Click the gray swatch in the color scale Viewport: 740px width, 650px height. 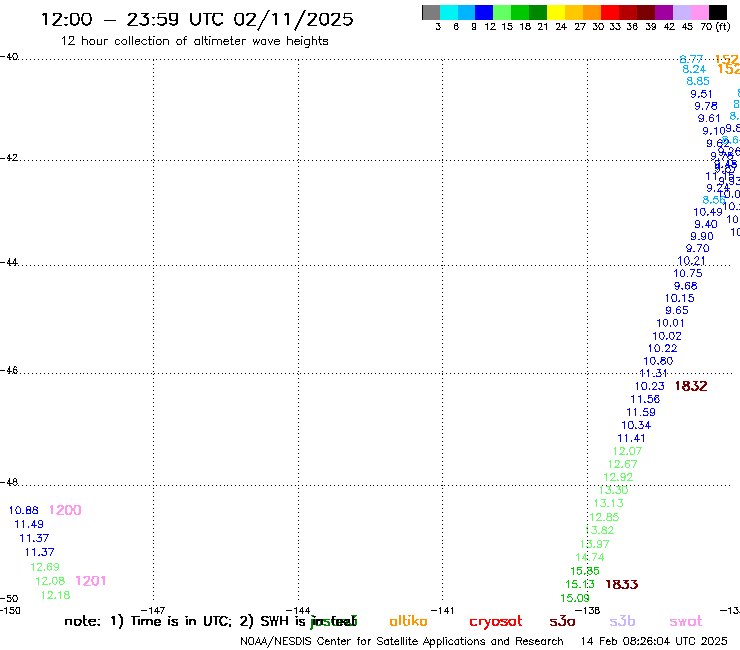[x=431, y=12]
